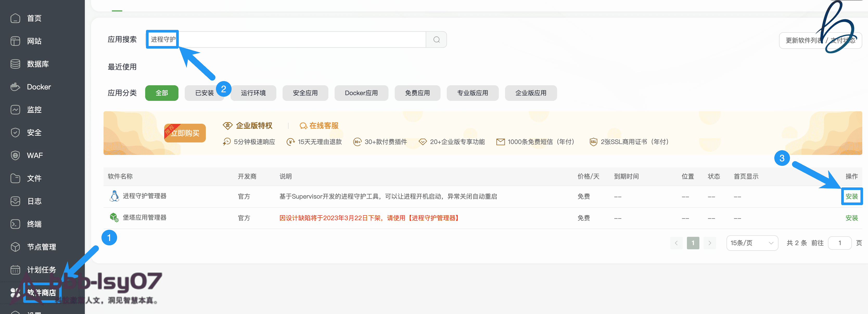The height and width of the screenshot is (314, 868).
Task: Open the 监控 monitoring page
Action: (x=34, y=109)
